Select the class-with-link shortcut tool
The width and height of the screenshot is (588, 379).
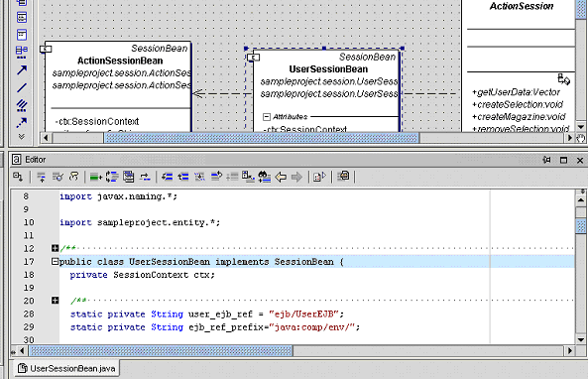(22, 53)
